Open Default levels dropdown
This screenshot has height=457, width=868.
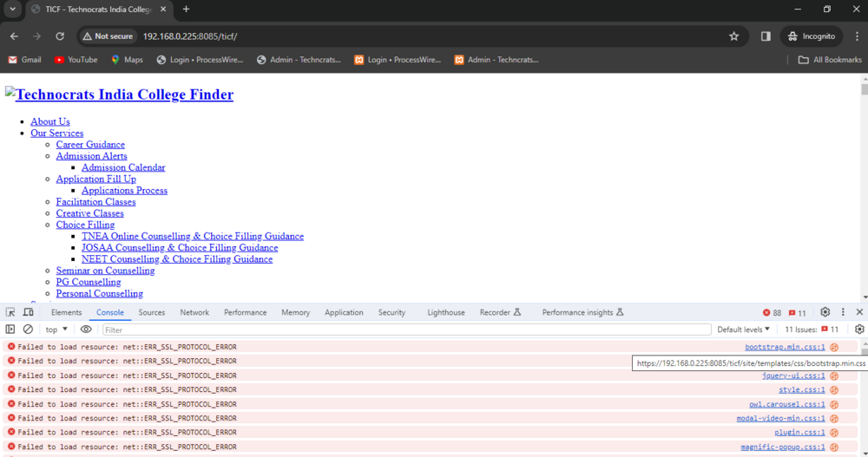[x=743, y=330]
